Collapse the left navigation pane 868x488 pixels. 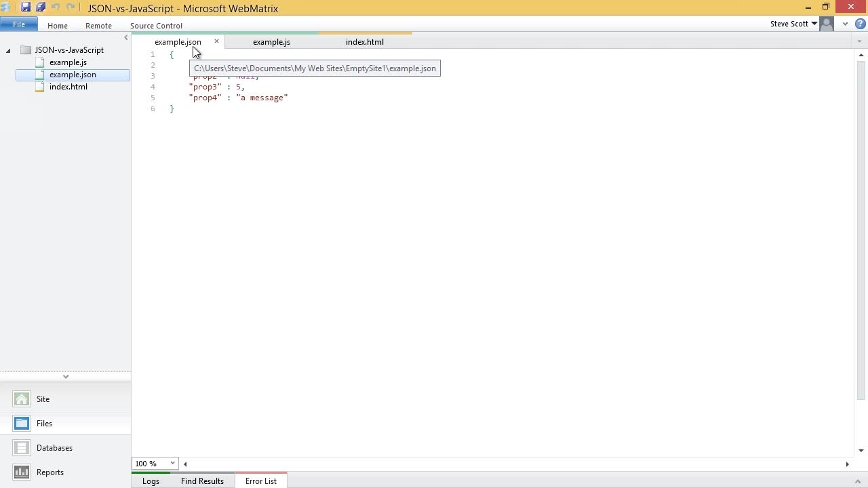pyautogui.click(x=125, y=37)
